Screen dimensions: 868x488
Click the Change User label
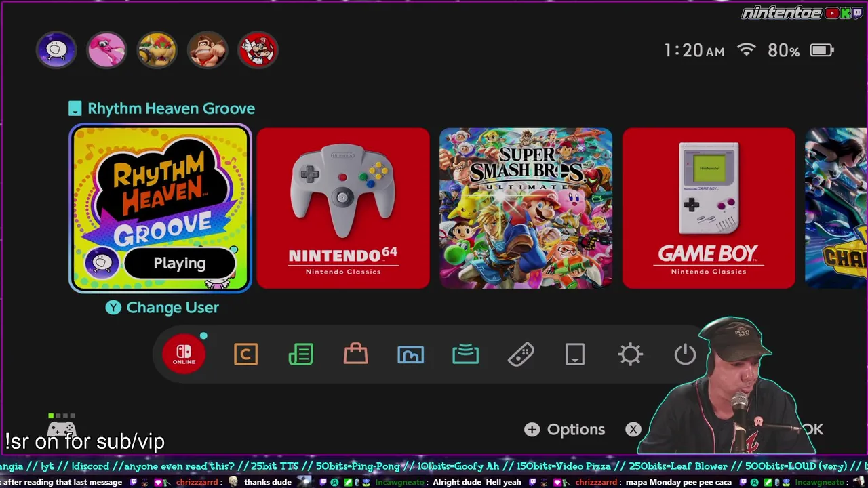[x=172, y=308]
